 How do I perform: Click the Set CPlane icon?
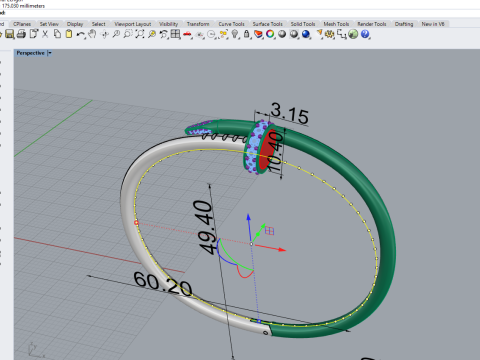tap(199, 34)
